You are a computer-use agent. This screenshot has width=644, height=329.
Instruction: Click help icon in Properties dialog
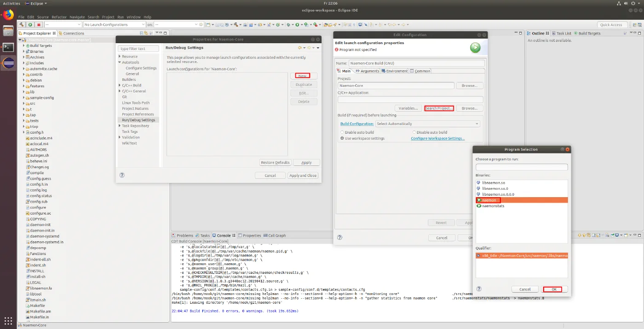122,175
